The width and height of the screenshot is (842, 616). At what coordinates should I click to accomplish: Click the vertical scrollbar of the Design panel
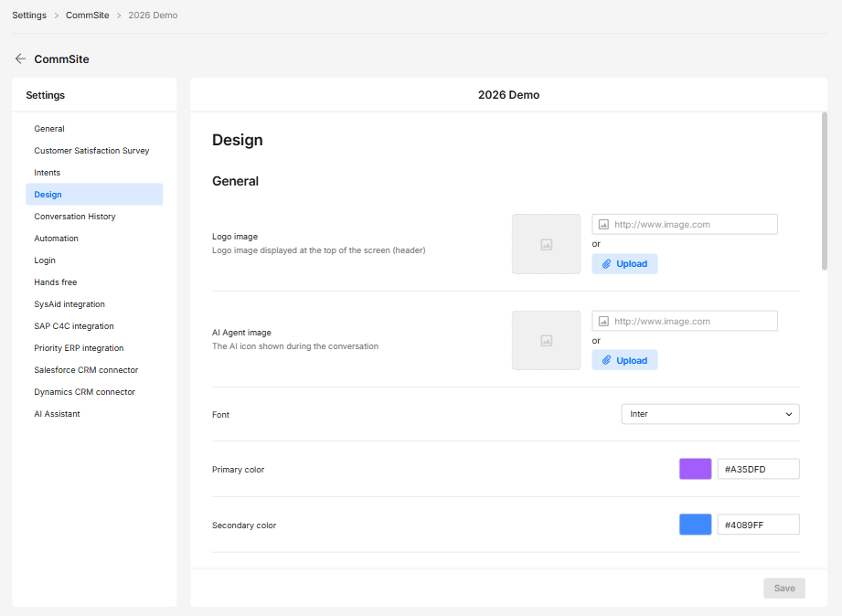pos(825,191)
